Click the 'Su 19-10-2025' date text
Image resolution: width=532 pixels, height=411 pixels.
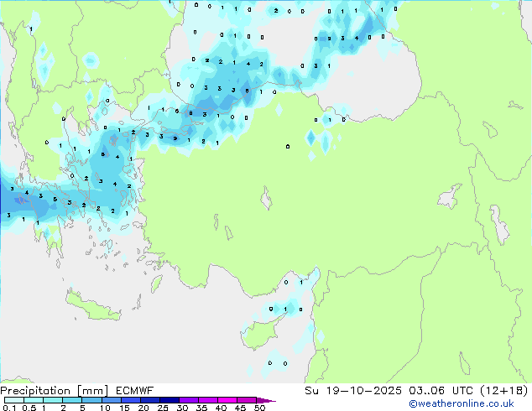[x=353, y=391]
